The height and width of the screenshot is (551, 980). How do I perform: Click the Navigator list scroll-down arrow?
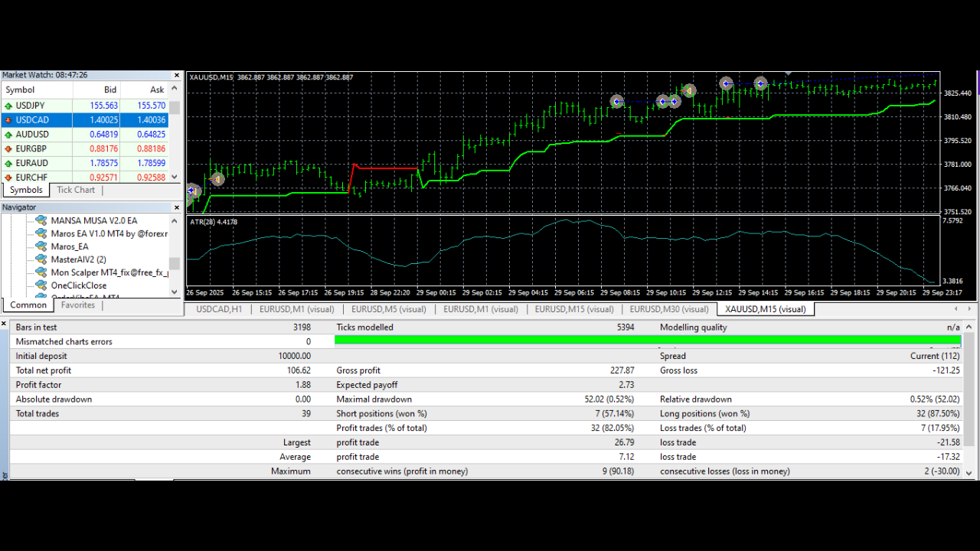click(174, 292)
